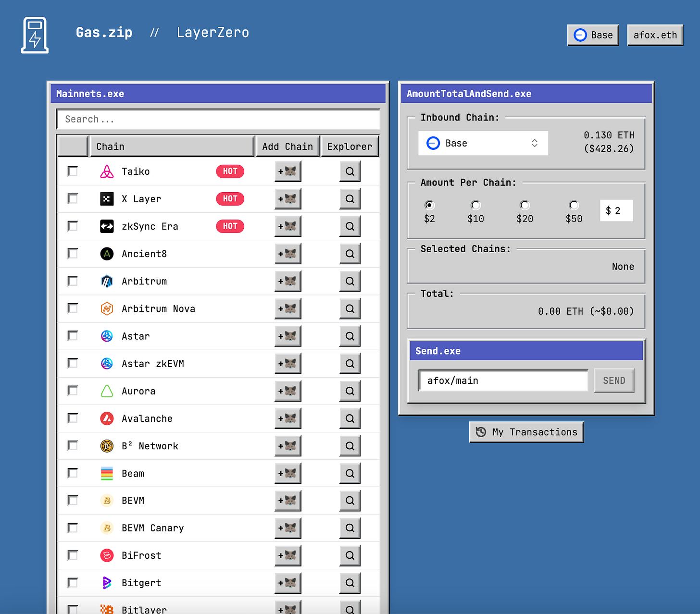Add X Layer chain to MetaMask
The width and height of the screenshot is (700, 614).
(x=287, y=199)
